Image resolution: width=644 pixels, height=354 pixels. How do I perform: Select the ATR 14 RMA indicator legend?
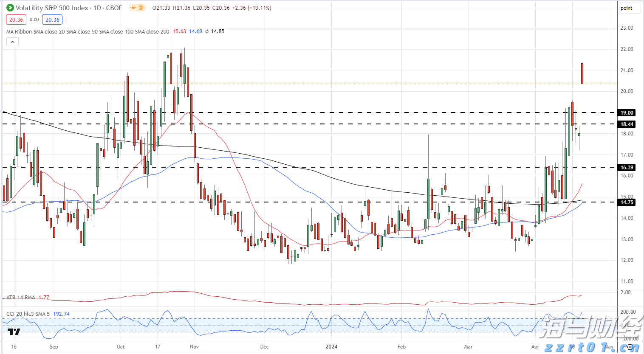(x=21, y=298)
